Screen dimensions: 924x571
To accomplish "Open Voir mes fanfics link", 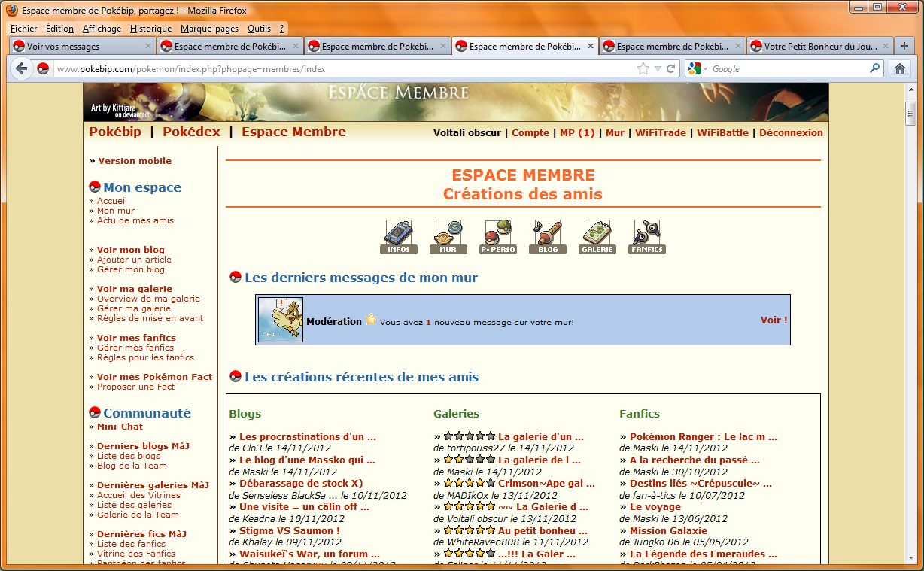I will click(136, 338).
